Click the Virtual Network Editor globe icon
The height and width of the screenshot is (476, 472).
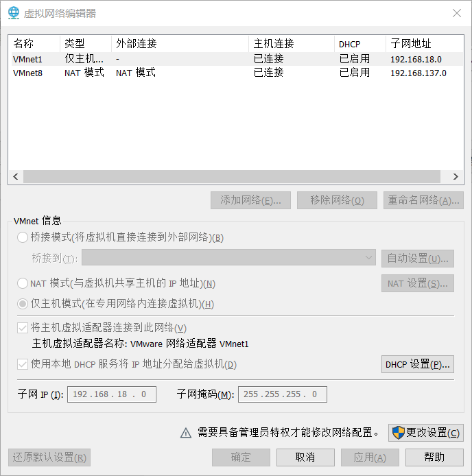pos(14,13)
